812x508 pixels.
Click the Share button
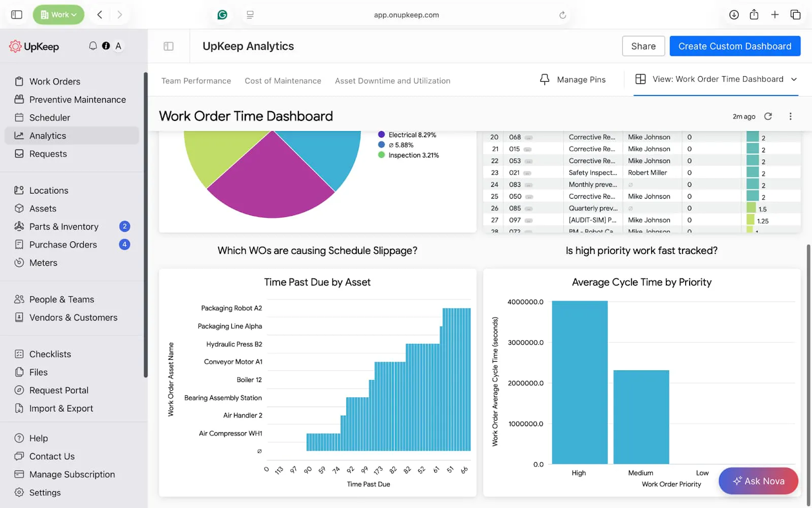tap(644, 46)
